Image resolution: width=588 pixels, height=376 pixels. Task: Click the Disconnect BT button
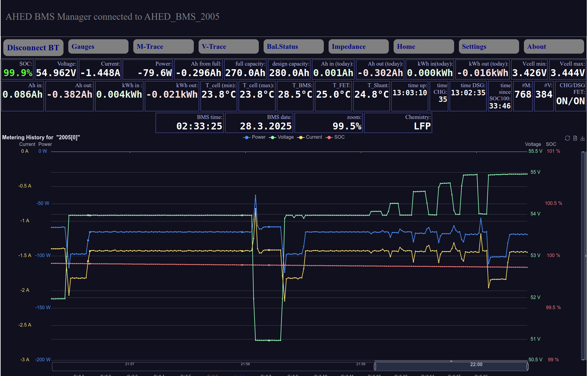point(33,47)
